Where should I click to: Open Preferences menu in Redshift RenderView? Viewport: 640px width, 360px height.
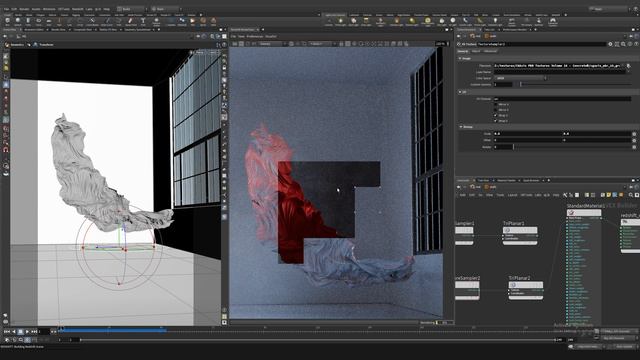(255, 36)
